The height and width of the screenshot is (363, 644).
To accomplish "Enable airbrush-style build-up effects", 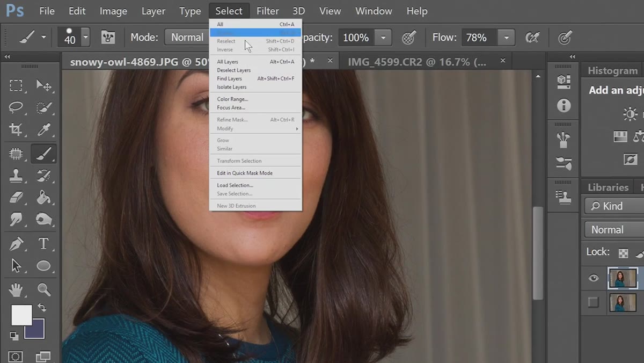I will coord(532,38).
